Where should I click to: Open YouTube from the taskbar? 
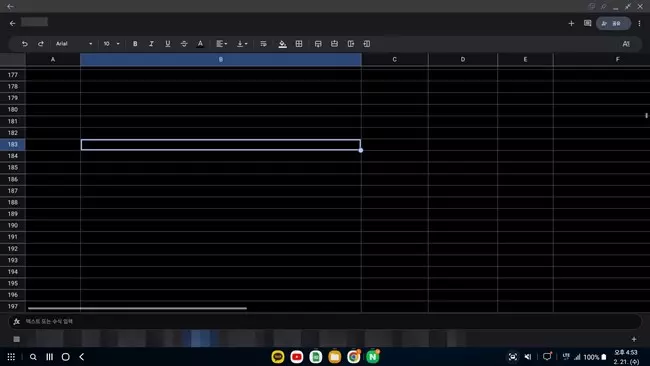297,357
